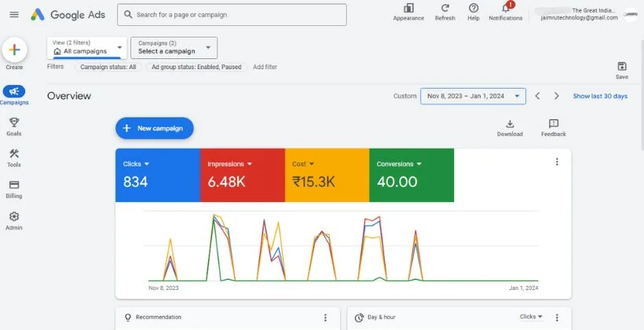Image resolution: width=644 pixels, height=330 pixels.
Task: Click the Campaign status: All filter chip
Action: click(108, 68)
